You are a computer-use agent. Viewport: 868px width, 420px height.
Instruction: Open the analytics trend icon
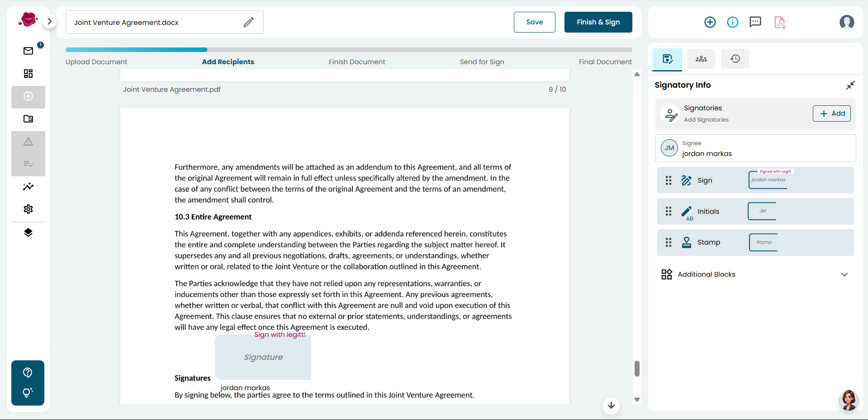pos(28,187)
